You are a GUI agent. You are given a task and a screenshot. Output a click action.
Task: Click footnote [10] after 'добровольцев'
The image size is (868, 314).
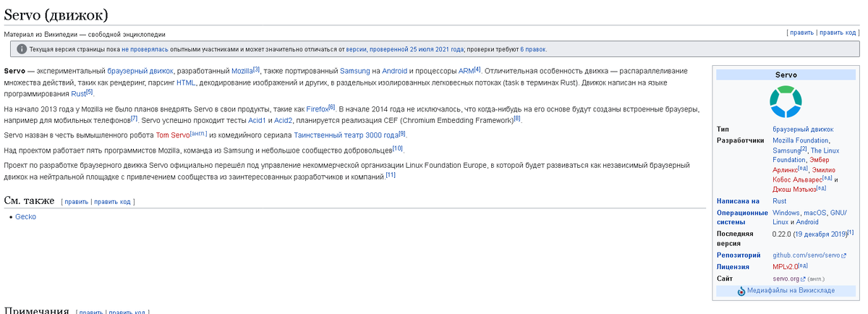[397, 148]
